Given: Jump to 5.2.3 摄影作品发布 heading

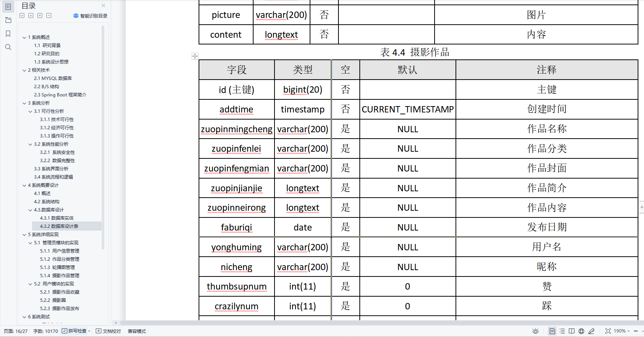Looking at the screenshot, I should coord(60,309).
